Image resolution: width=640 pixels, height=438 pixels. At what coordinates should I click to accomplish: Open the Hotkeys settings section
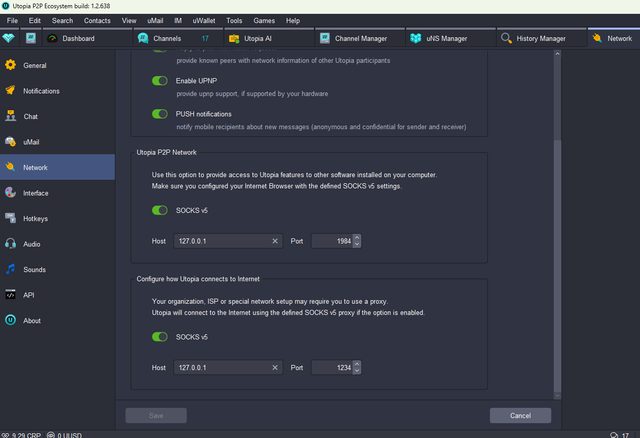(57, 218)
